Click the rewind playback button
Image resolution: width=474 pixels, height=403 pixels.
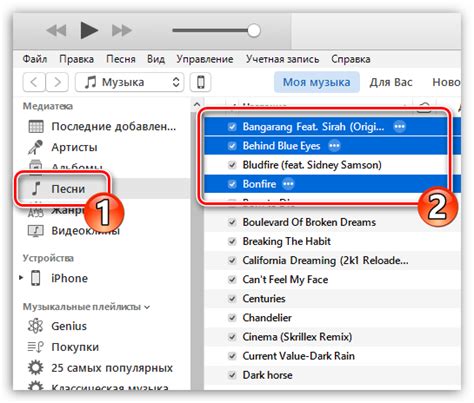click(x=56, y=31)
